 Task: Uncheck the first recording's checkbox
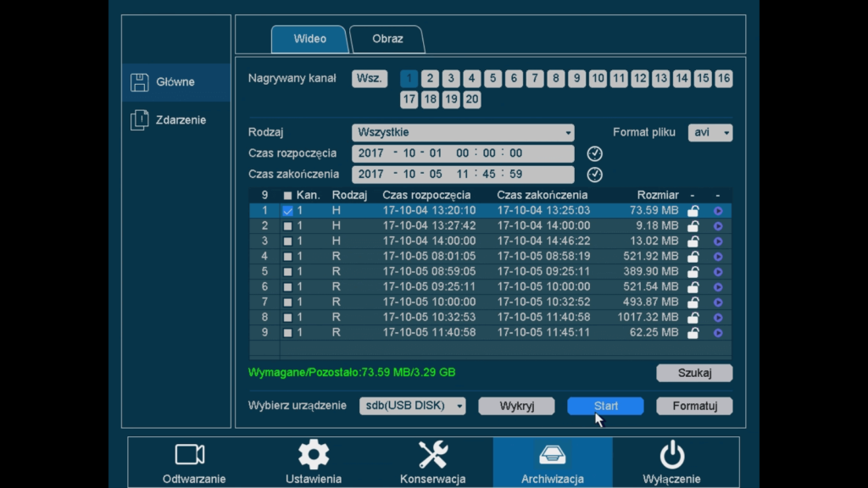tap(287, 210)
